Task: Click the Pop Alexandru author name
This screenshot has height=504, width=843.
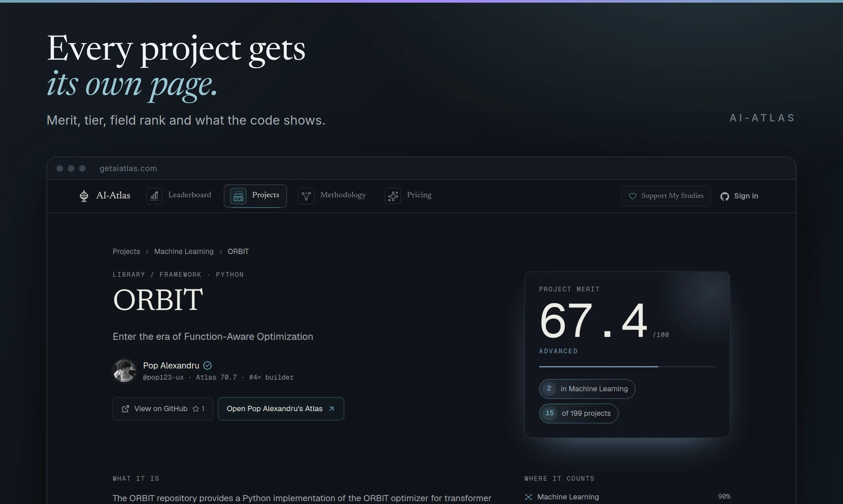Action: coord(171,365)
